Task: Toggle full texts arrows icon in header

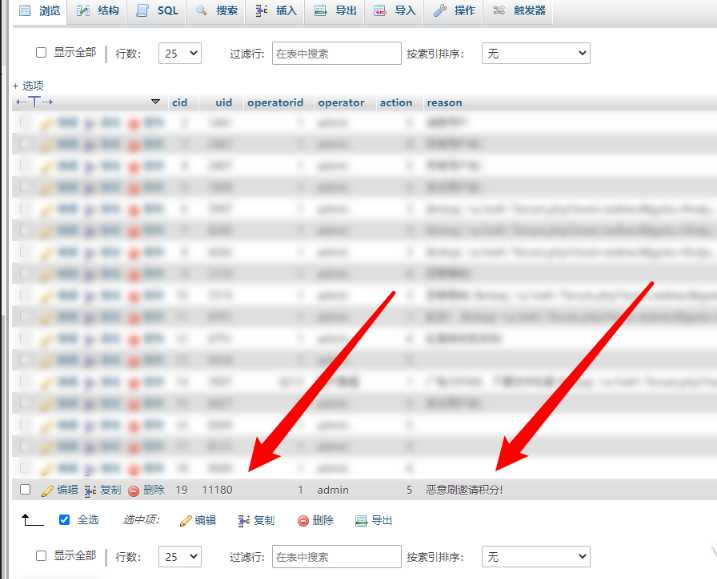Action: 34,102
